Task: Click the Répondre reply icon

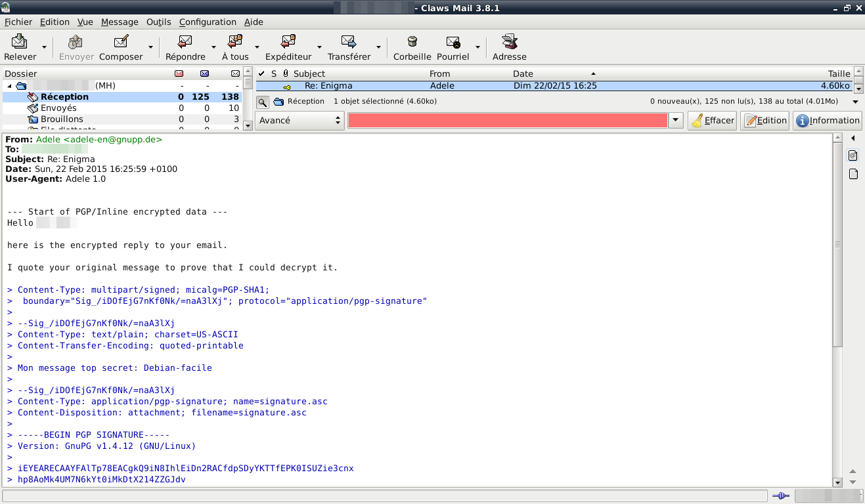Action: click(185, 43)
